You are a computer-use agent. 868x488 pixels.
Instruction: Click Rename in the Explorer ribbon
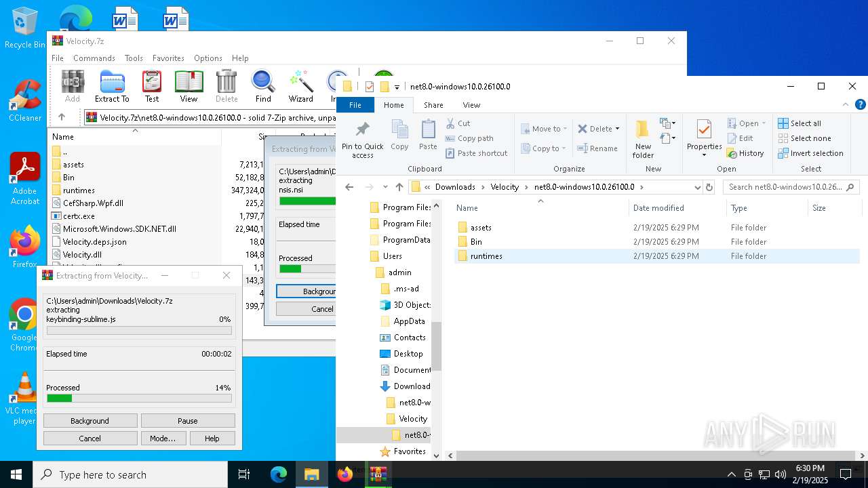pyautogui.click(x=597, y=148)
